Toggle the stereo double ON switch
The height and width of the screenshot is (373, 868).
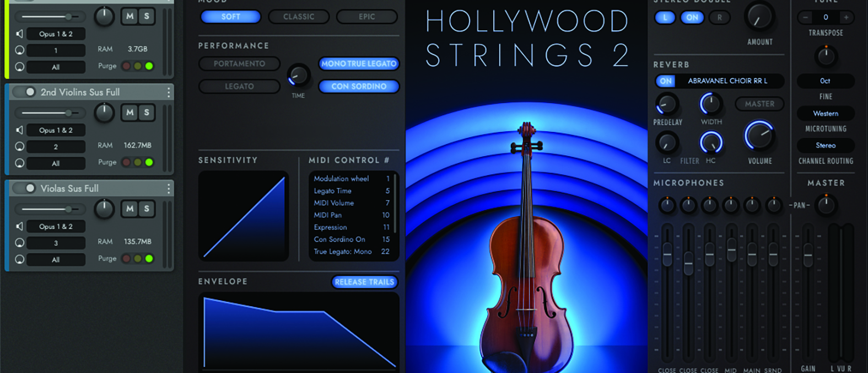coord(692,18)
